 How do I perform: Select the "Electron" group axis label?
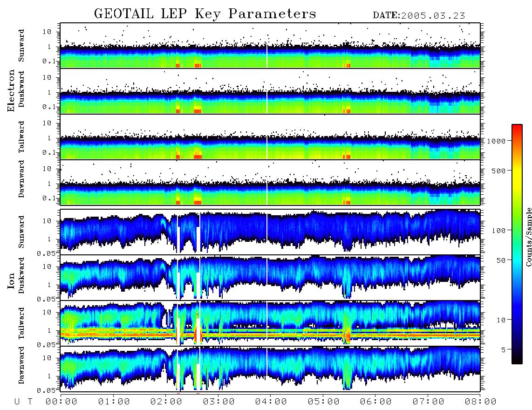click(x=11, y=91)
